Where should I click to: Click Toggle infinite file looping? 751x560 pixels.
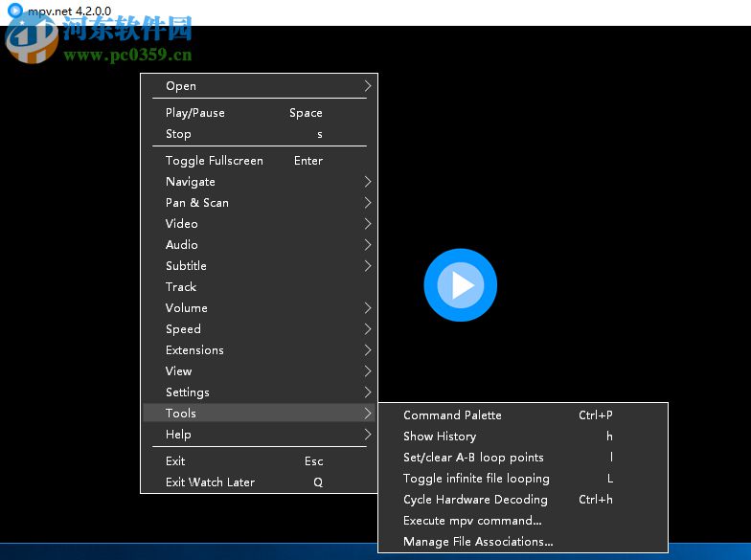click(x=523, y=479)
